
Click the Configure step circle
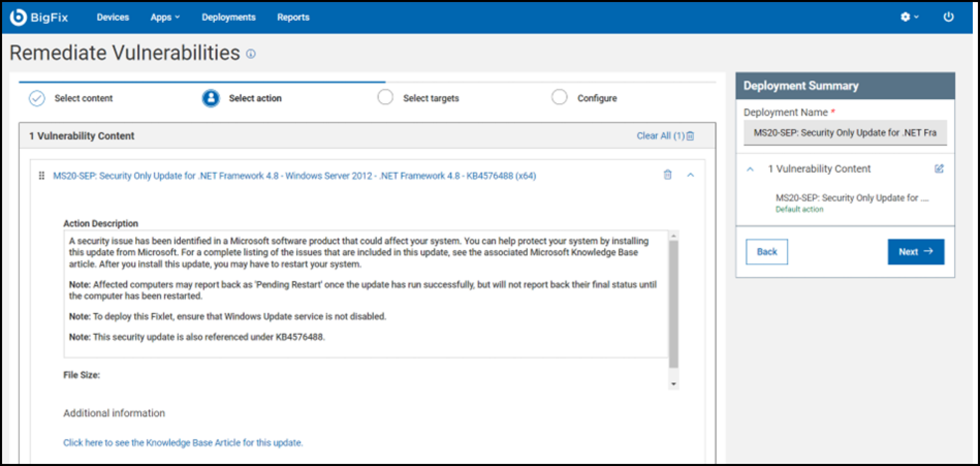559,97
